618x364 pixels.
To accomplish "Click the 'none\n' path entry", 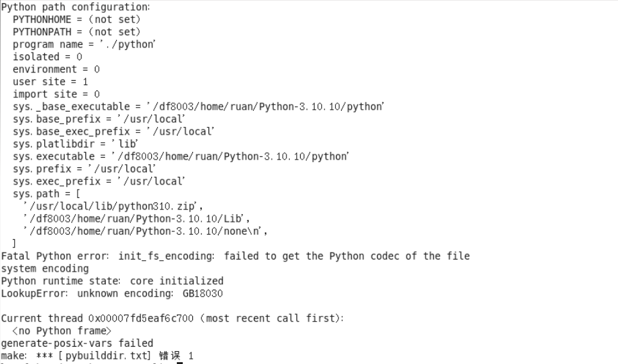I will click(x=145, y=231).
